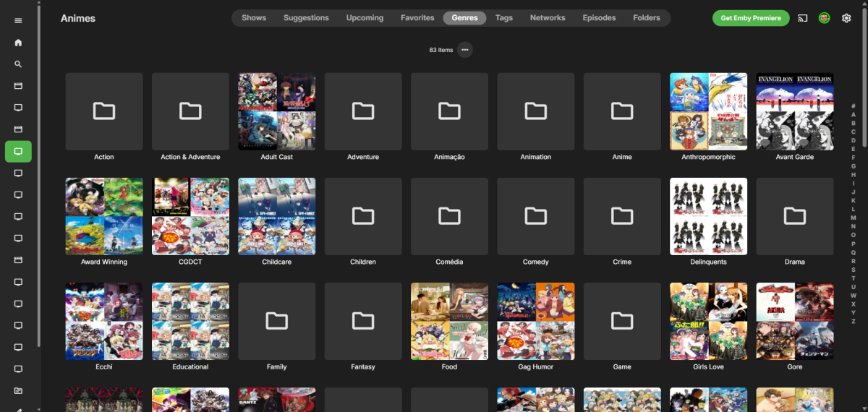Open the Avant Garde genre thumbnail
This screenshot has height=412, width=868.
click(x=795, y=111)
